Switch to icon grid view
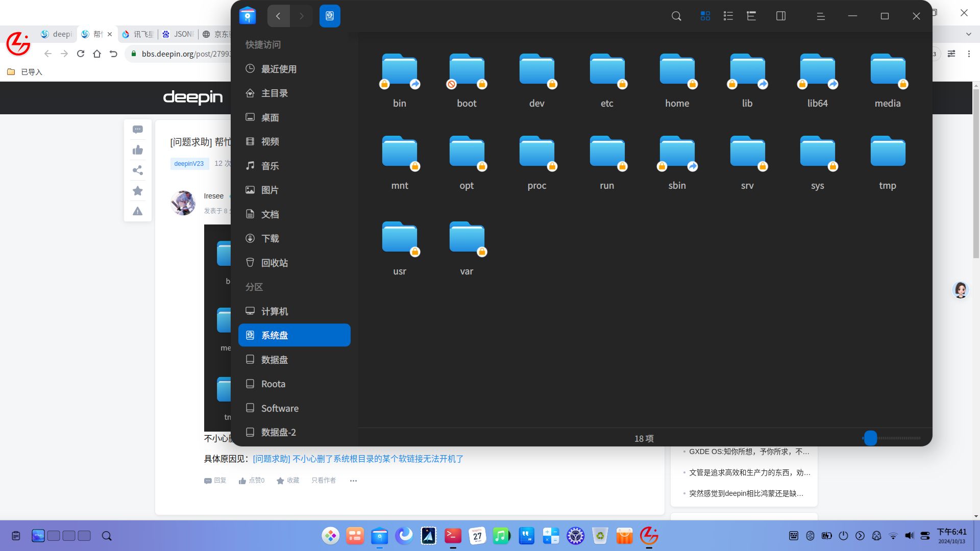This screenshot has width=980, height=551. click(x=705, y=16)
